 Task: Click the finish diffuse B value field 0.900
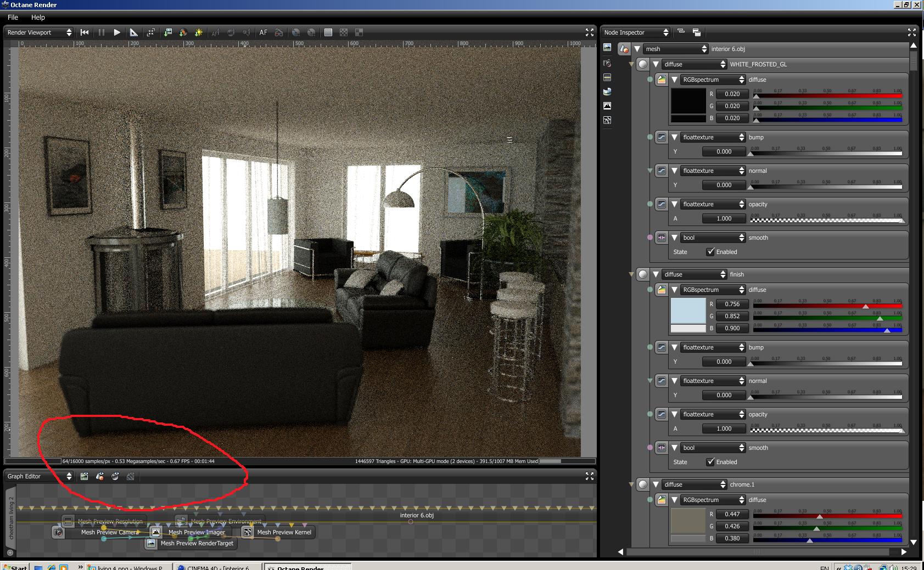tap(732, 328)
